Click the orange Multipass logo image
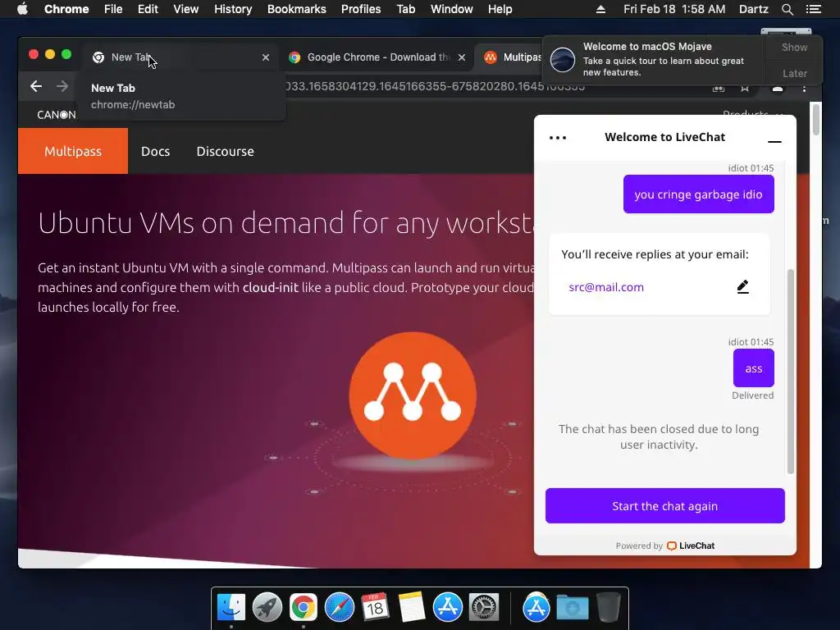 [413, 395]
